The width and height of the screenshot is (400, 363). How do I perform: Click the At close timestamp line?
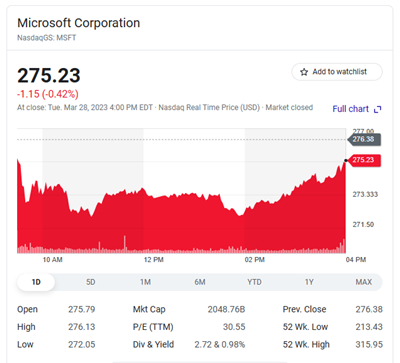click(165, 108)
